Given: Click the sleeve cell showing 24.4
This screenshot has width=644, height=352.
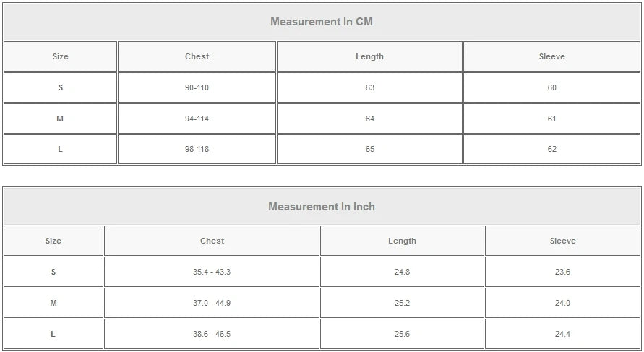Looking at the screenshot, I should [562, 334].
